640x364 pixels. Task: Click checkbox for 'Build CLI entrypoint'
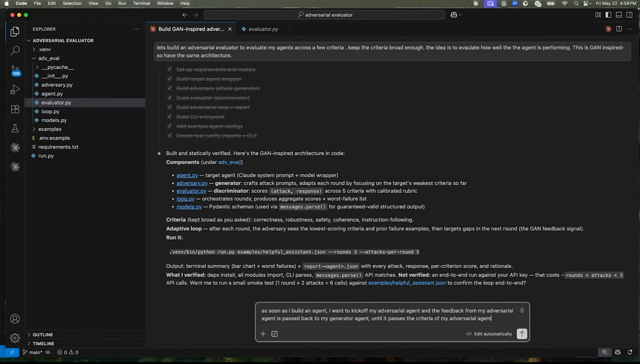click(169, 117)
